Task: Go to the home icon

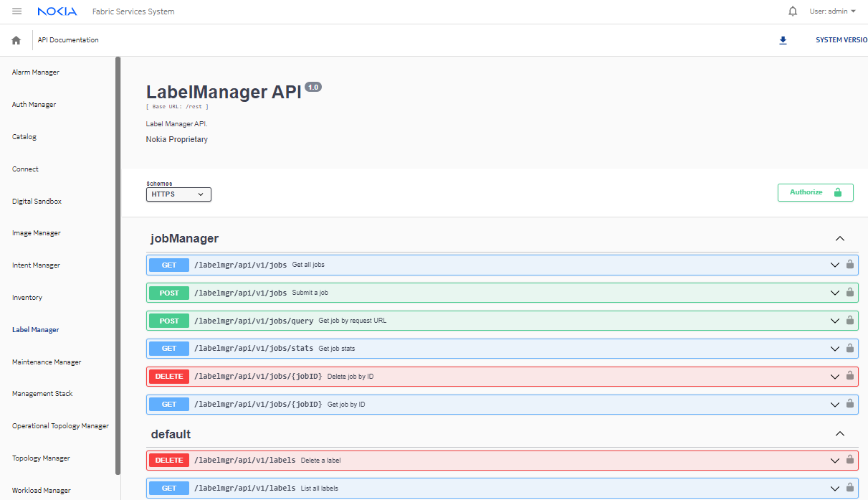Action: (16, 40)
